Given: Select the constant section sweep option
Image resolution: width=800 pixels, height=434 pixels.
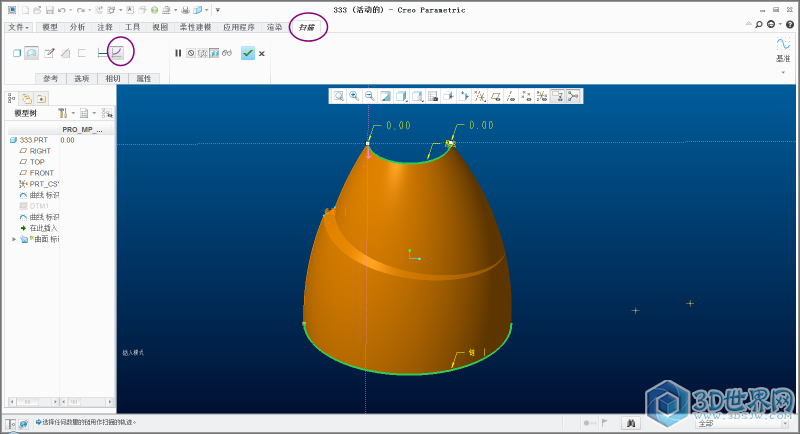Looking at the screenshot, I should (x=102, y=53).
